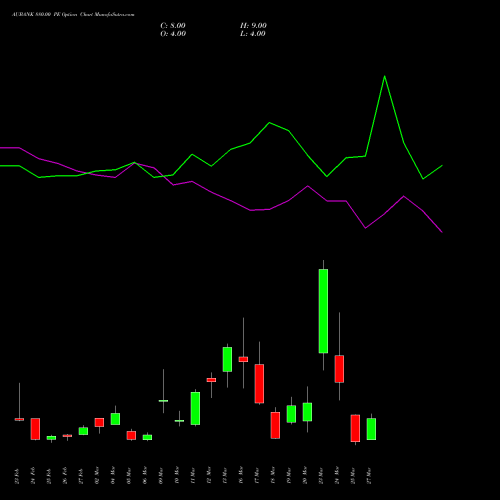Click the red candle body for 17 Mar
This screenshot has height=500, width=500.
click(x=259, y=384)
